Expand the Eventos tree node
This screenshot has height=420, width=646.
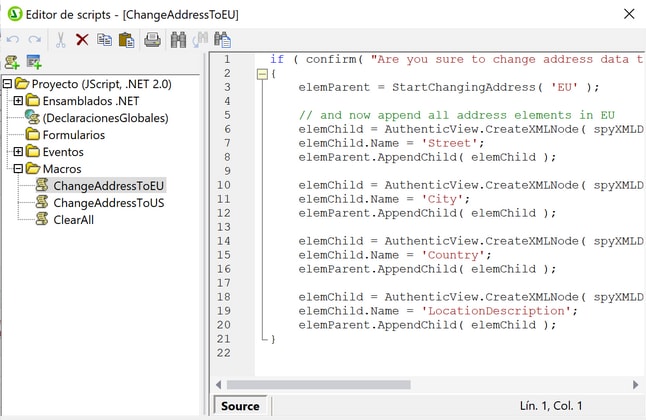click(18, 152)
